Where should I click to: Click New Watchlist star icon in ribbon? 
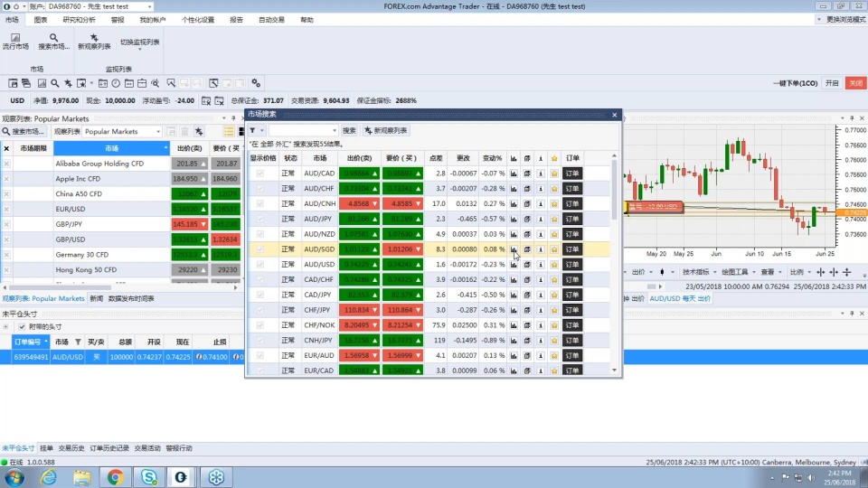click(94, 42)
